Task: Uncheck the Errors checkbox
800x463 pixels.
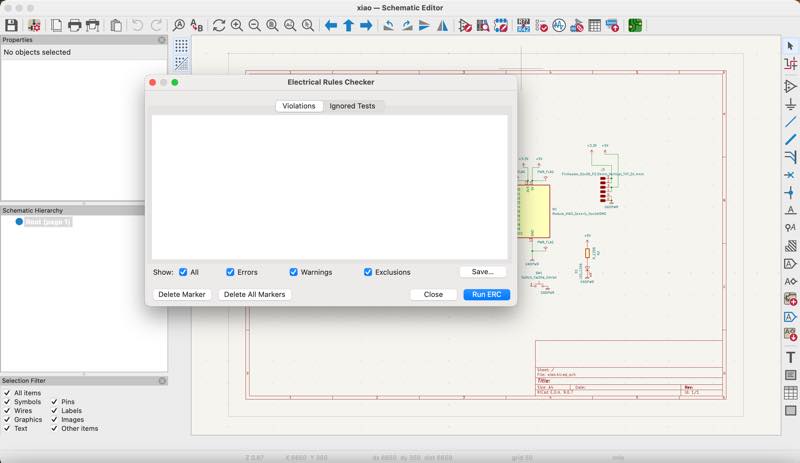Action: [x=230, y=272]
